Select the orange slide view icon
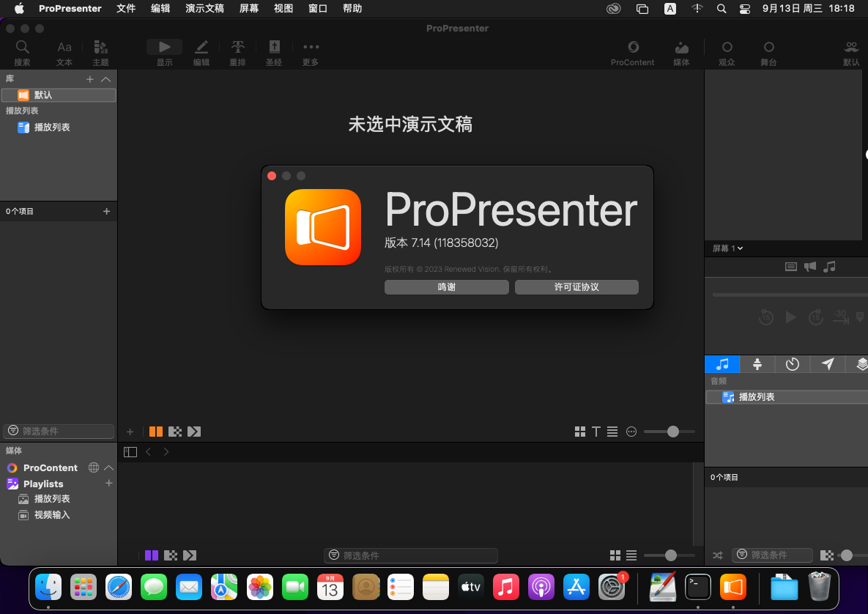Screen dimensions: 868x614 (156, 432)
